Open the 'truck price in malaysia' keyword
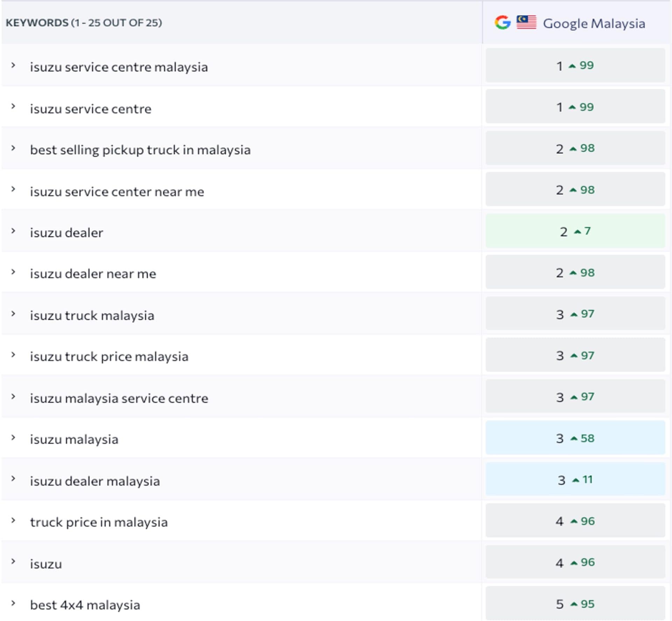Viewport: 672px width, 621px height. point(99,522)
